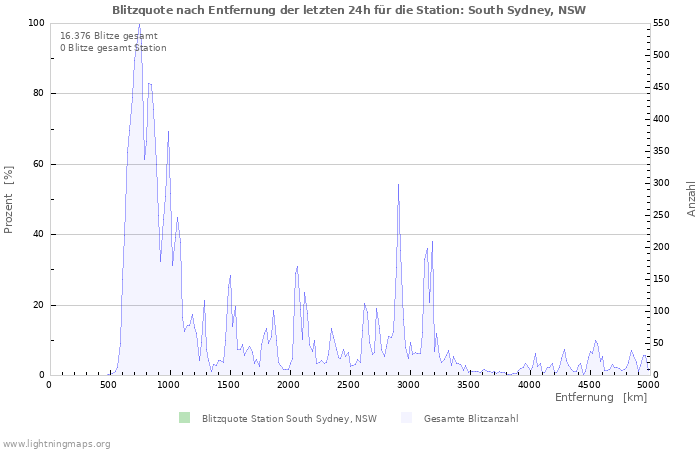Click the 100 percent tick on left axis
The width and height of the screenshot is (700, 450).
pos(36,23)
